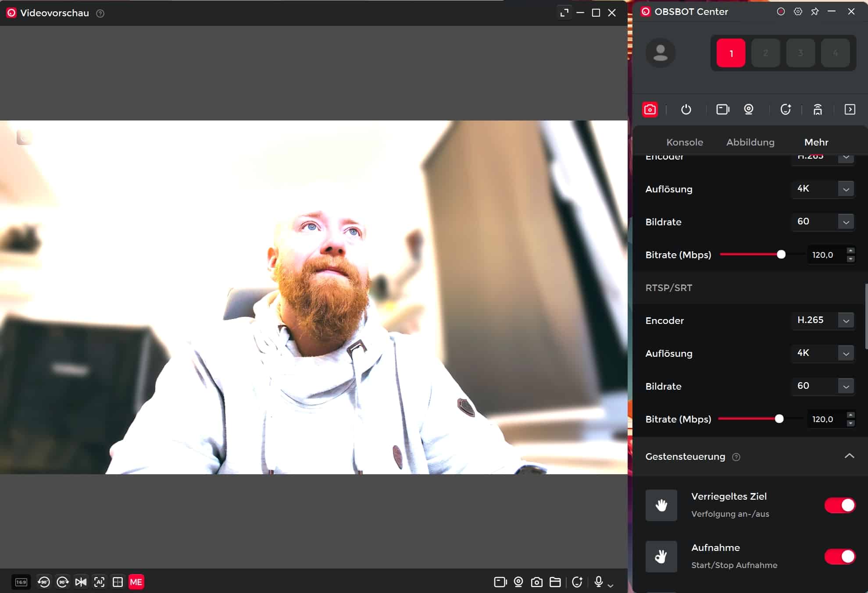Viewport: 868px width, 593px height.
Task: Take a snapshot with the camera icon
Action: point(536,582)
